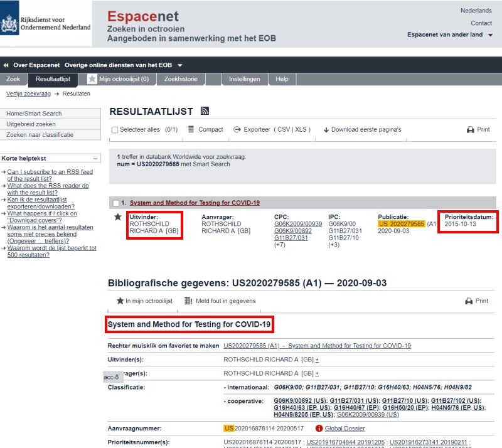Open the Zoekhistorie tab
Viewport: 502px width, 448px height.
pyautogui.click(x=181, y=79)
